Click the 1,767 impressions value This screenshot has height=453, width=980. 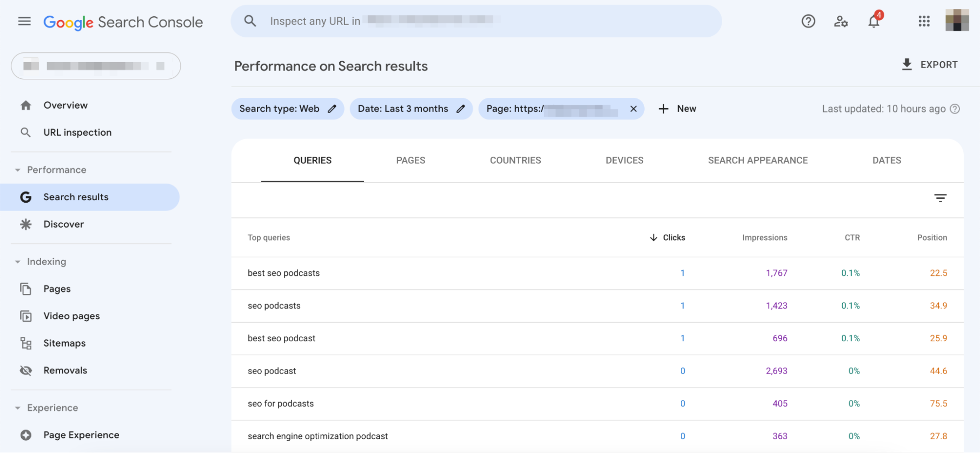[777, 273]
